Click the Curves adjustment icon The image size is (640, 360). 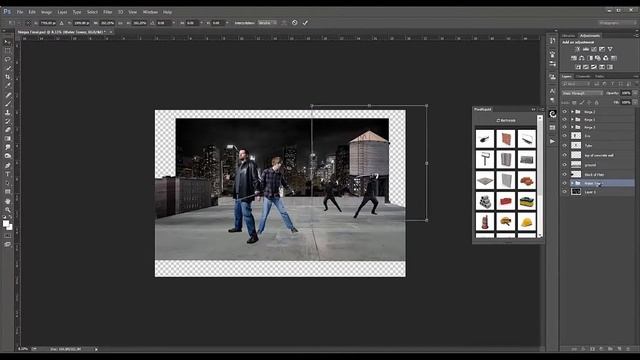tap(594, 49)
